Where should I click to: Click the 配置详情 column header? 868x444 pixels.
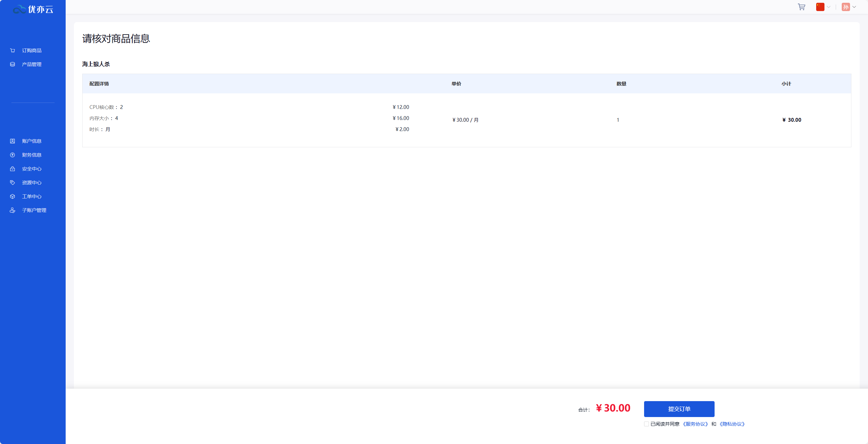point(99,84)
